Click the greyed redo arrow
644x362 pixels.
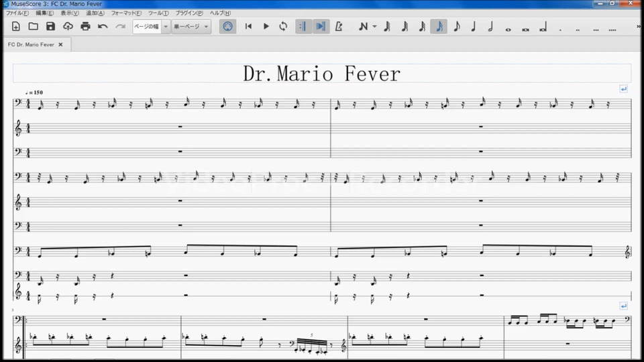120,27
